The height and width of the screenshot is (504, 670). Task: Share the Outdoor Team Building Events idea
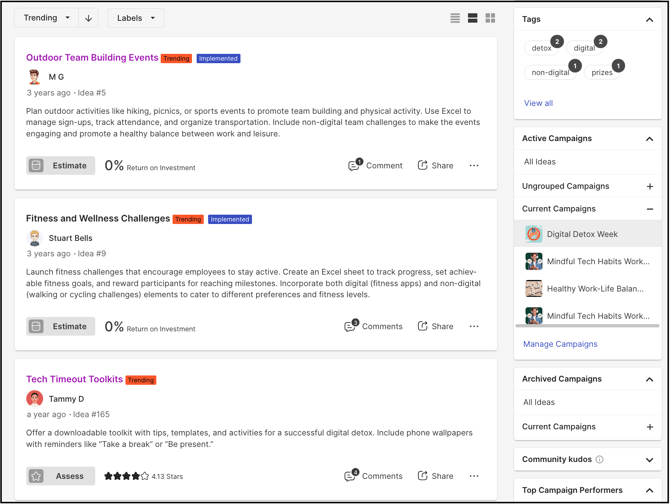click(x=435, y=165)
